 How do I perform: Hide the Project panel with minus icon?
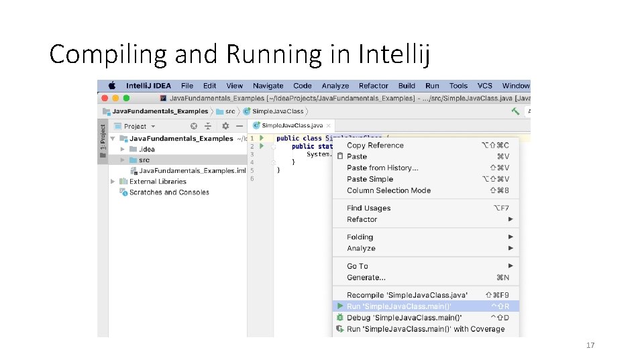pos(239,127)
